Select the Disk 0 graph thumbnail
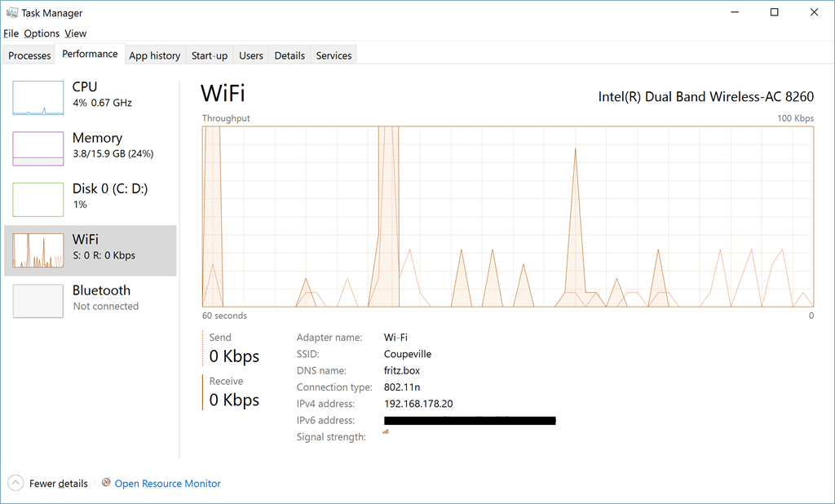The width and height of the screenshot is (835, 504). pos(38,199)
